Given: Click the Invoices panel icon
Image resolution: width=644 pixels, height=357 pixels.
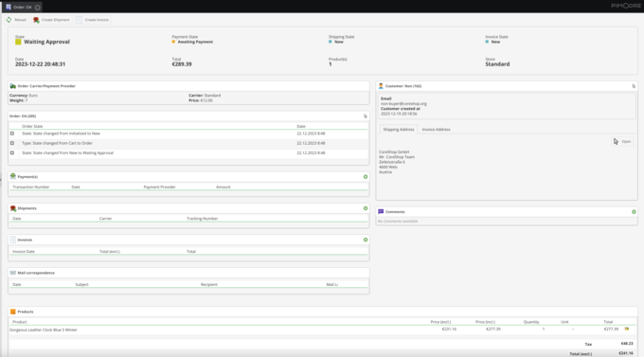Looking at the screenshot, I should (x=12, y=240).
